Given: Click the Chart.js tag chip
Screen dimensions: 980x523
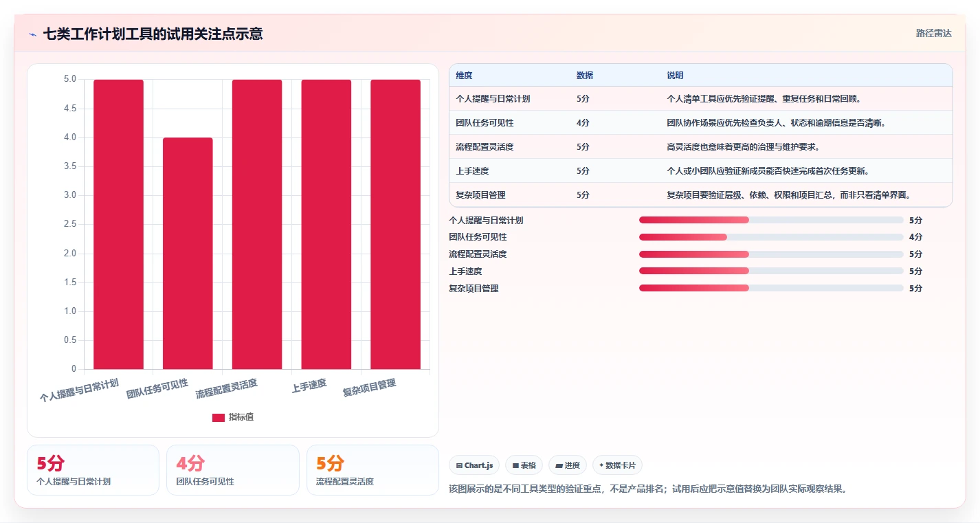Looking at the screenshot, I should [x=474, y=465].
